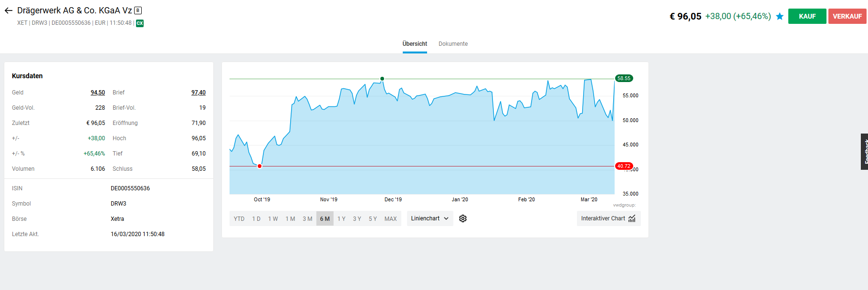Click the B share-class badge
The height and width of the screenshot is (290, 868).
138,10
